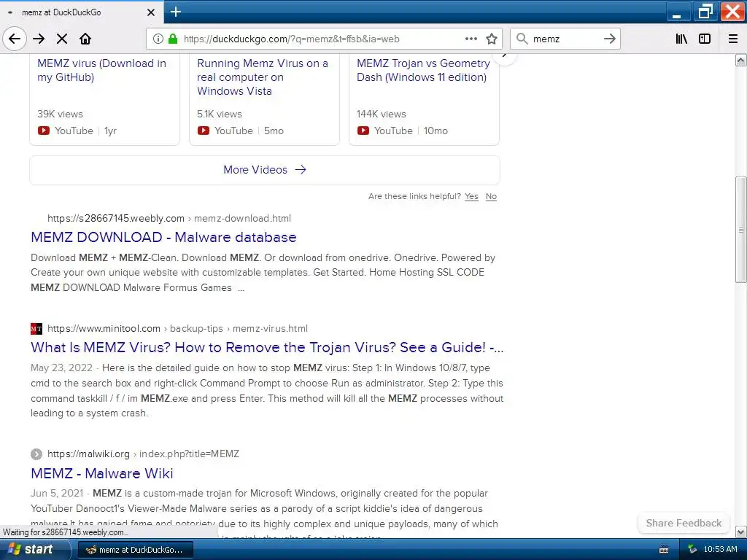Screen dimensions: 747x560
Task: Click the minitool.com site favicon
Action: [x=36, y=329]
